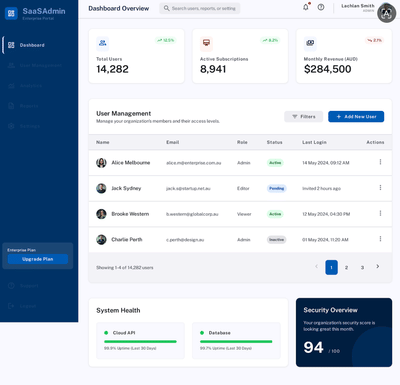Click the Upgrade Plan button
This screenshot has height=385, width=400.
tap(38, 259)
